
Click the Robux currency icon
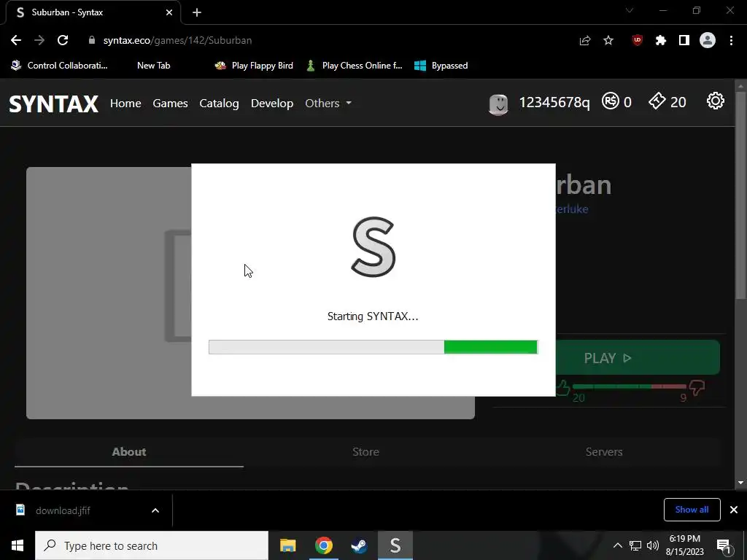point(611,101)
